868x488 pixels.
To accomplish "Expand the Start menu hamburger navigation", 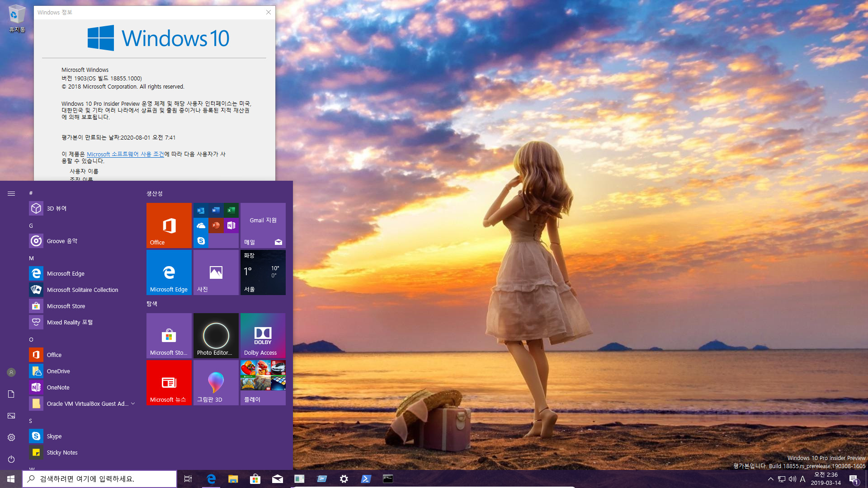I will click(x=11, y=193).
